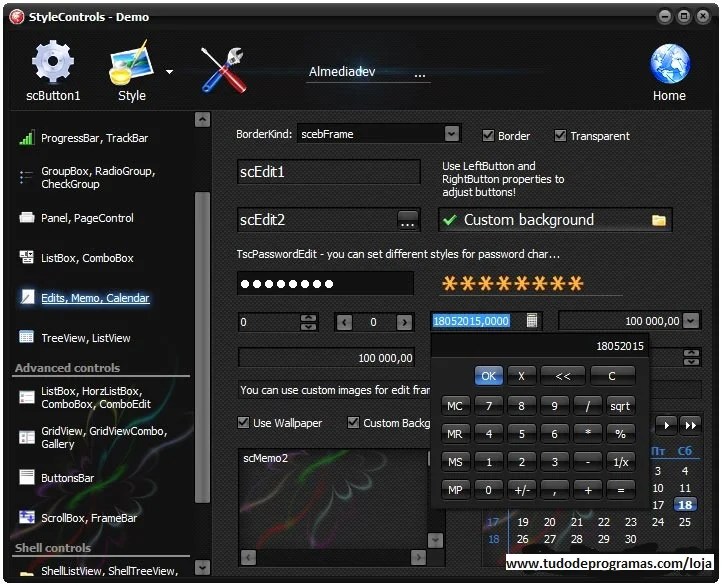Open TreeView, ListView page
This screenshot has height=586, width=722.
pos(86,338)
